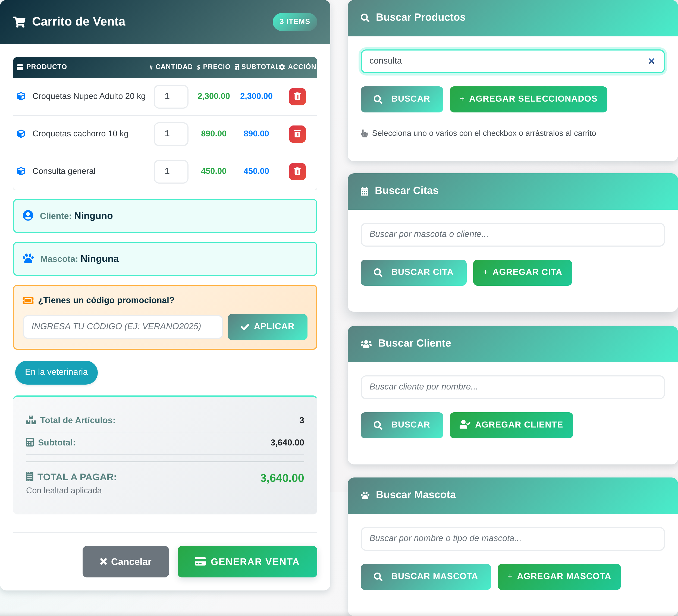Click AGREGAR CLIENTE button
Viewport: 678px width, 616px height.
511,425
